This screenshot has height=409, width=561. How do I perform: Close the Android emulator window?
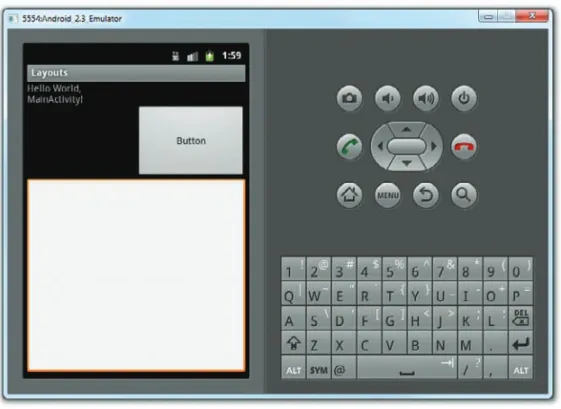click(x=532, y=16)
